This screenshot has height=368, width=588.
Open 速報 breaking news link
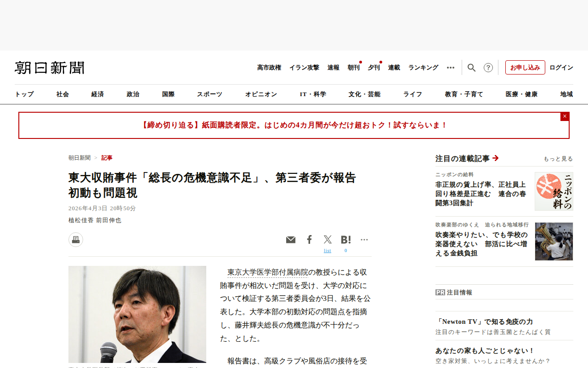[334, 68]
